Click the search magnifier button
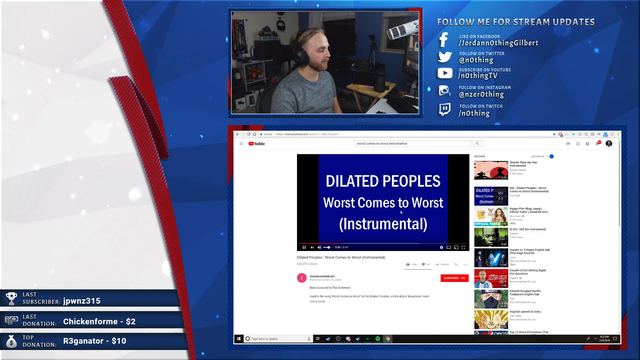Image resolution: width=640 pixels, height=360 pixels. pos(477,144)
